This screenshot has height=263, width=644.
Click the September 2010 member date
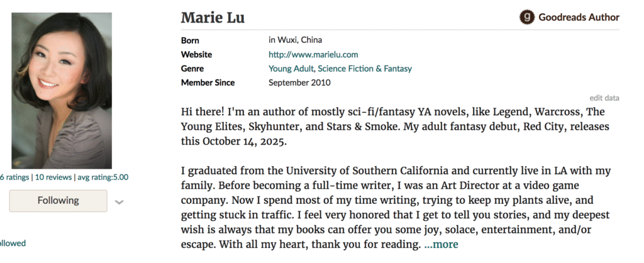(299, 82)
